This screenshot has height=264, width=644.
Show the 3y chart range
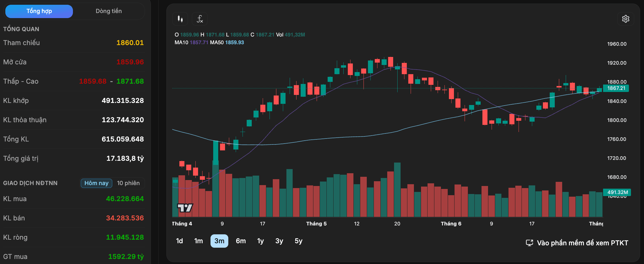click(x=279, y=241)
